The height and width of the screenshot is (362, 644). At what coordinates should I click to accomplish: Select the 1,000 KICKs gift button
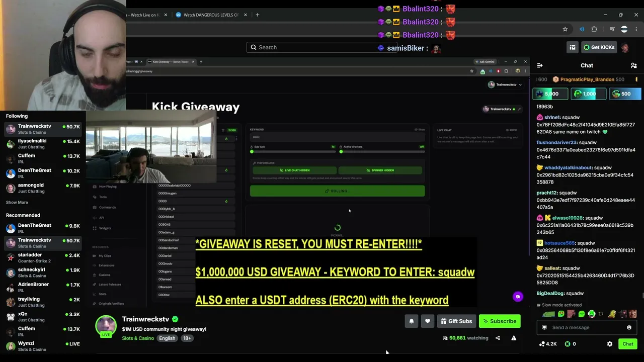click(588, 94)
